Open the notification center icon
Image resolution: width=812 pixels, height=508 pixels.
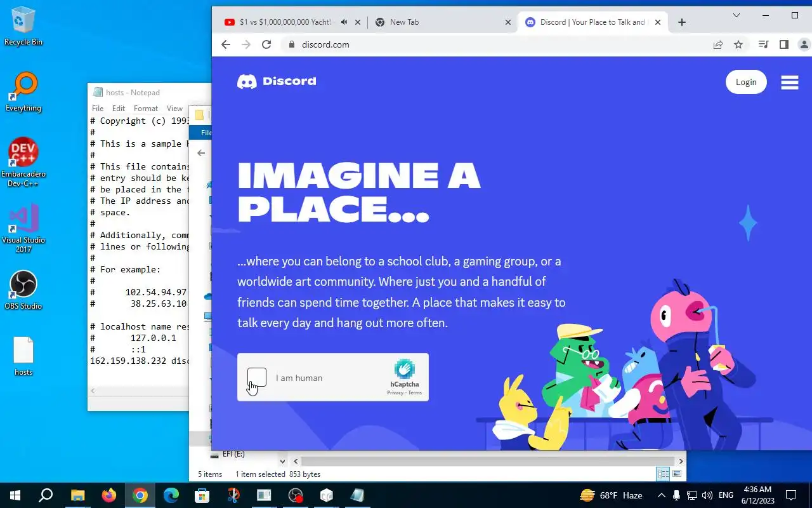point(791,495)
